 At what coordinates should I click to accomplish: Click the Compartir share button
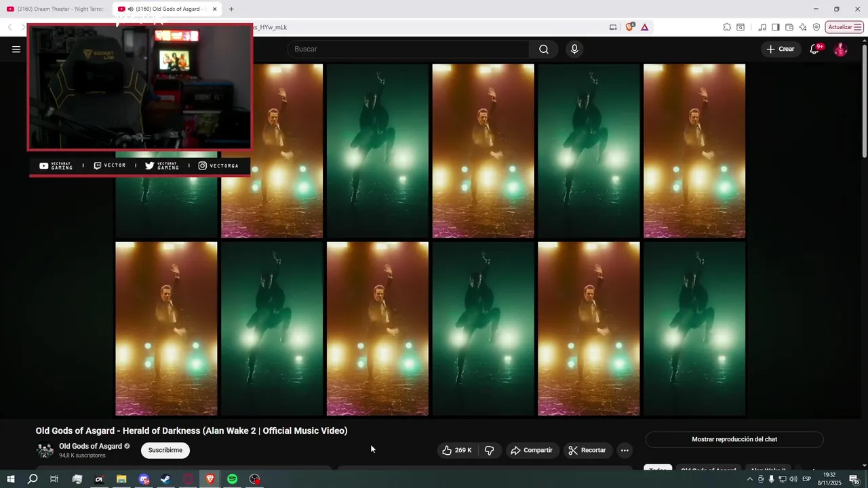pyautogui.click(x=532, y=450)
